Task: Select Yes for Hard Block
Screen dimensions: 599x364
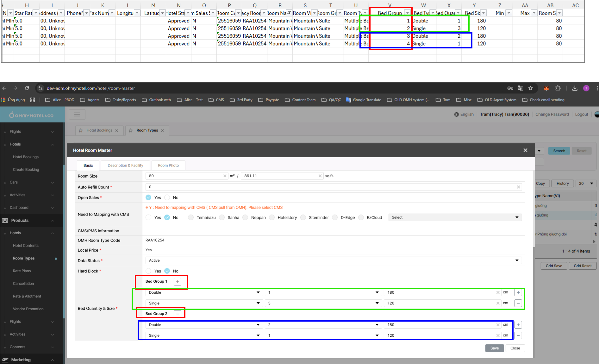Action: point(148,271)
